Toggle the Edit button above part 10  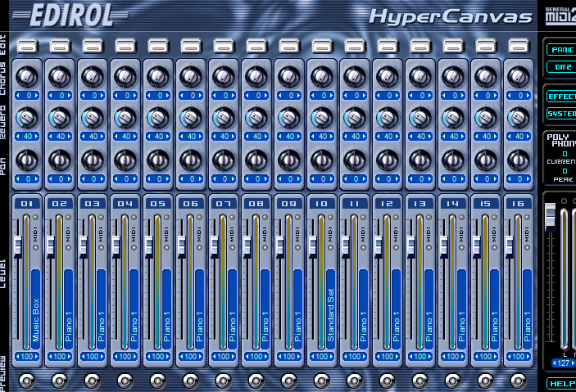tap(322, 47)
